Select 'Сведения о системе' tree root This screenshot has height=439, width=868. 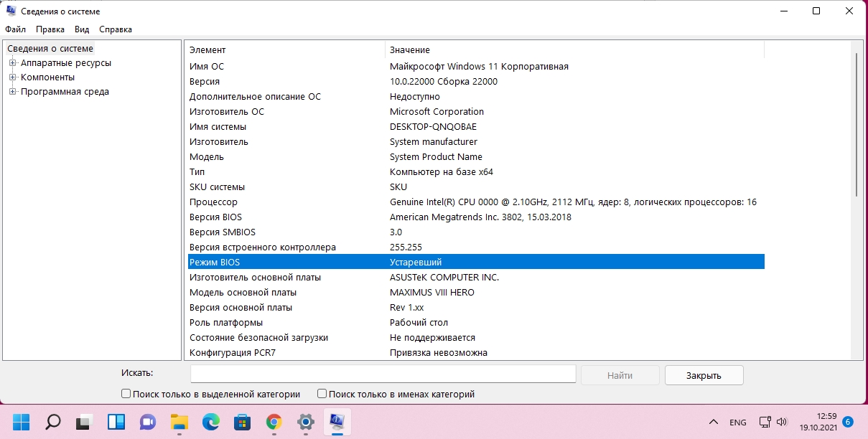(x=50, y=49)
